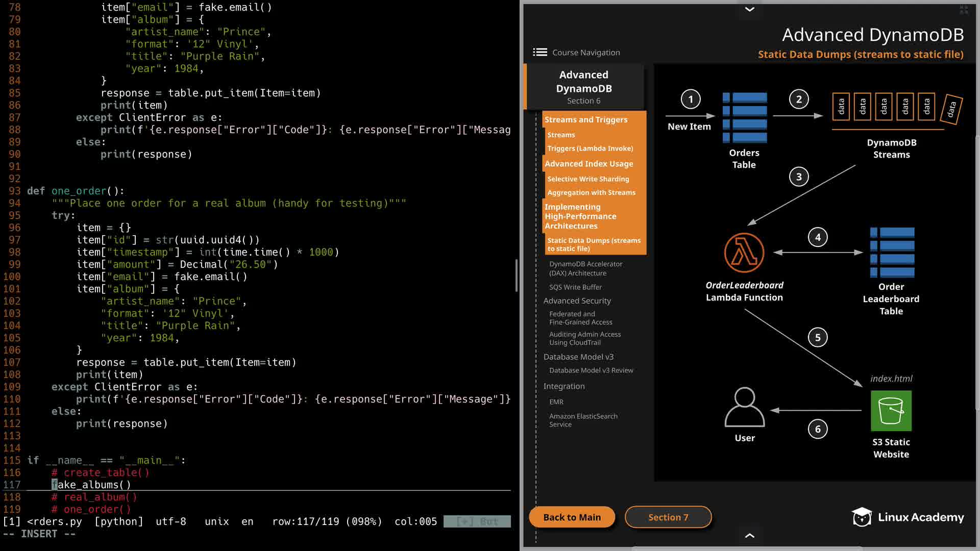Select the SQS Write Buffer lesson
The image size is (980, 551).
[575, 287]
